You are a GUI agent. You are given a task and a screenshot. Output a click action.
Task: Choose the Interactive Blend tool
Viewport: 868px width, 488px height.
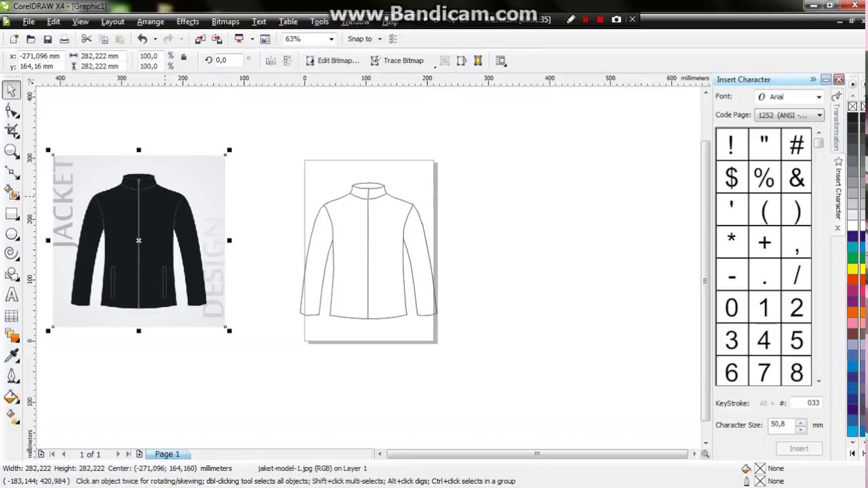tap(12, 335)
